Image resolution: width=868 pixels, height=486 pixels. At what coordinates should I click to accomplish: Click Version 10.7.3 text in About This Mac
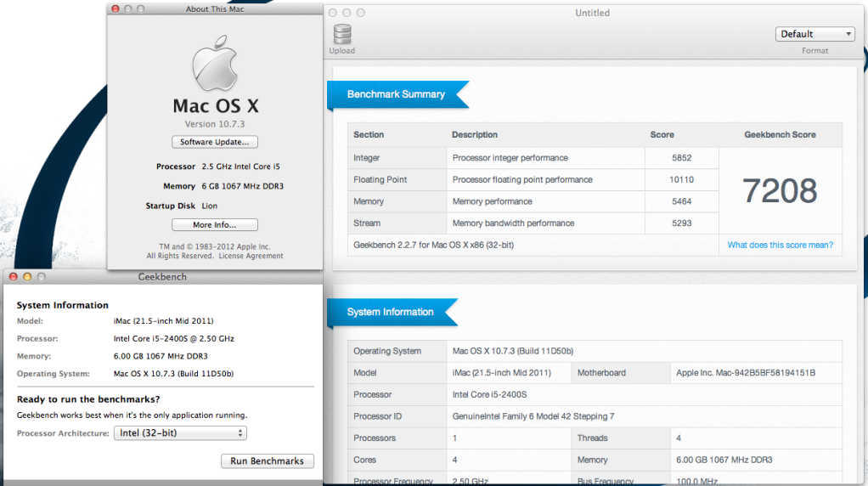click(215, 124)
